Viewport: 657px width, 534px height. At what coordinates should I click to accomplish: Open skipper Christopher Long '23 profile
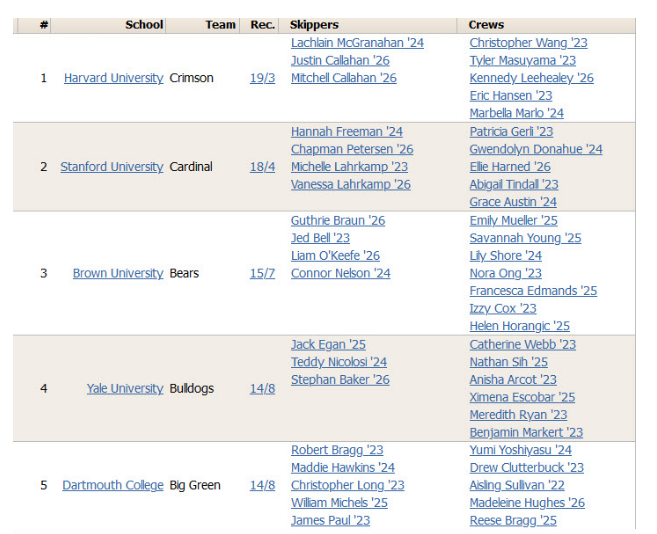click(x=348, y=485)
